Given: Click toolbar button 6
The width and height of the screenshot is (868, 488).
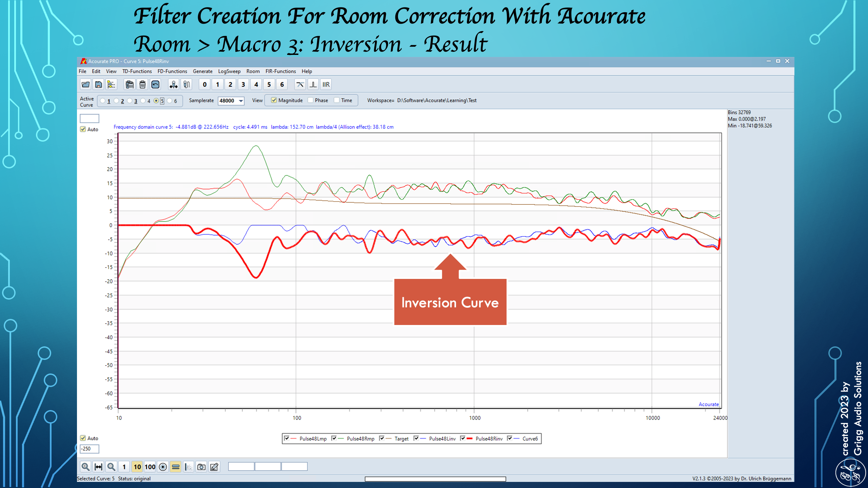Looking at the screenshot, I should point(282,84).
